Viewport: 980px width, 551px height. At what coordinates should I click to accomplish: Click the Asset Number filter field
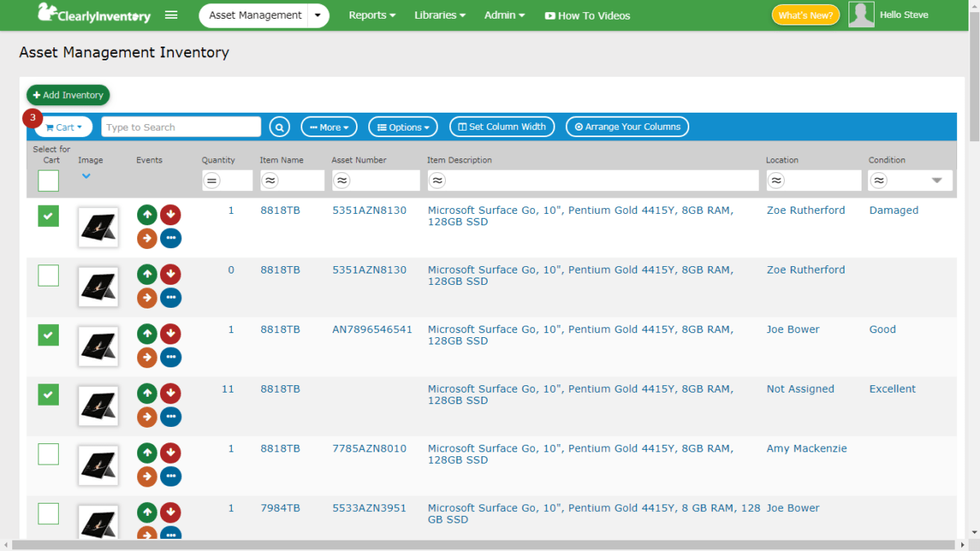(x=376, y=180)
